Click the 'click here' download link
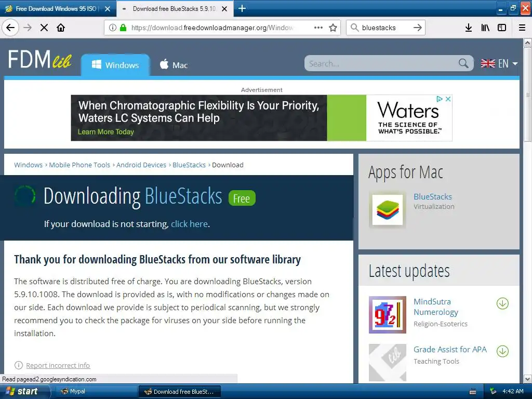532x399 pixels. click(x=189, y=224)
